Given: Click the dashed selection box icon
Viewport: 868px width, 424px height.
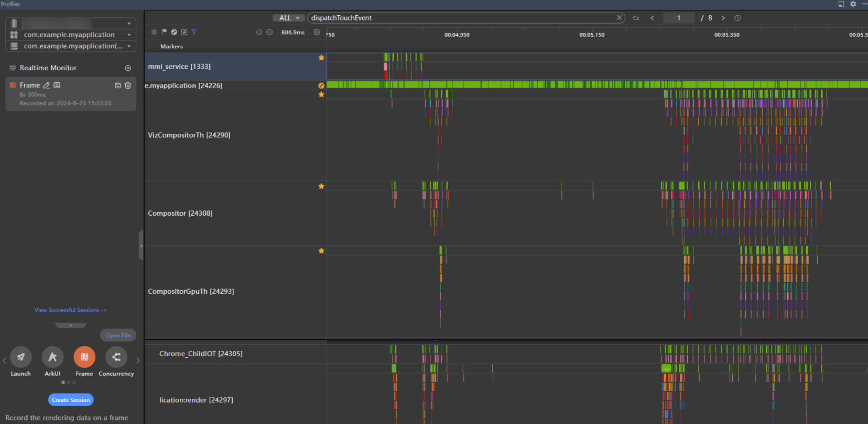Looking at the screenshot, I should pyautogui.click(x=184, y=32).
